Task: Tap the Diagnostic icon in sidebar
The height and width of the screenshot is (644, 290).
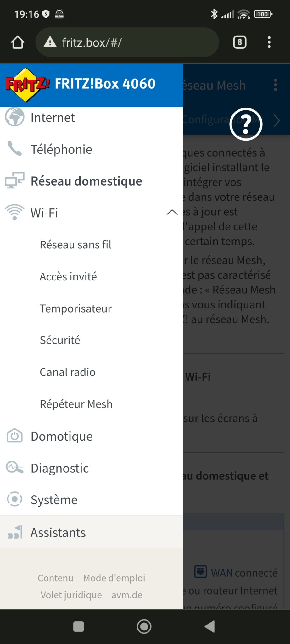Action: [x=14, y=468]
